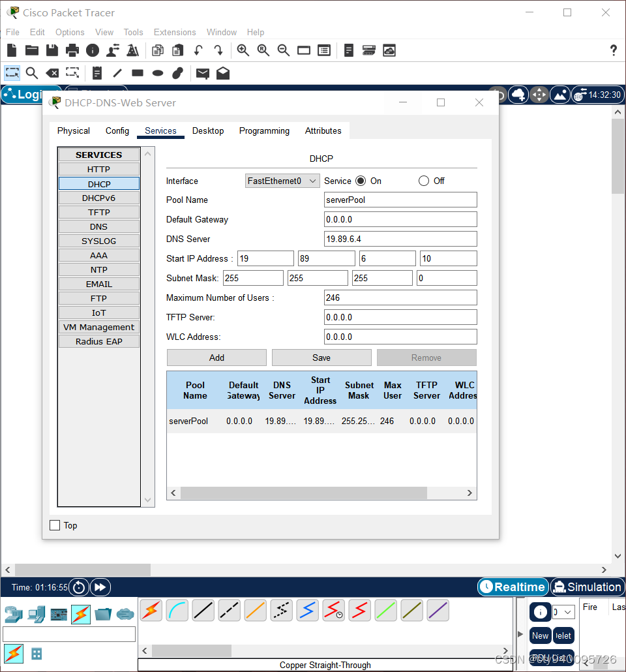Viewport: 626px width, 672px height.
Task: Turn DHCP service On
Action: pos(361,181)
